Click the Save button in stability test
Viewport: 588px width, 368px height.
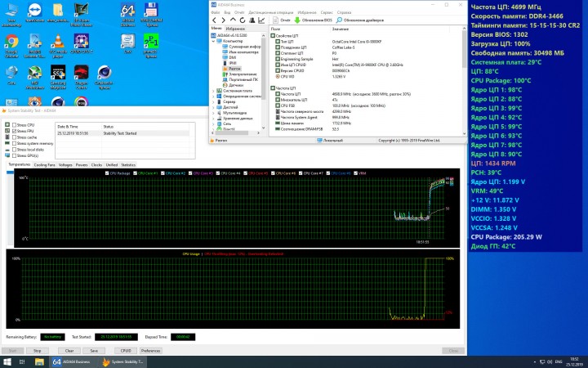tap(94, 351)
